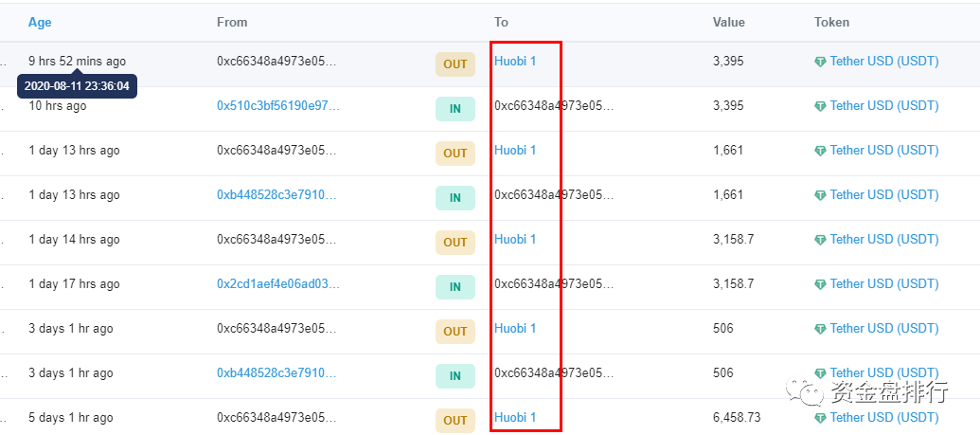Image resolution: width=980 pixels, height=435 pixels.
Task: Click the OUT badge in the 9 hrs 52 mins row
Action: point(455,64)
